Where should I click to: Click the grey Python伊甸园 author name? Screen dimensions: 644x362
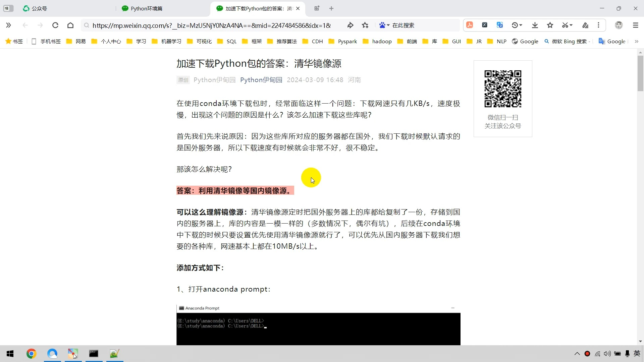214,80
